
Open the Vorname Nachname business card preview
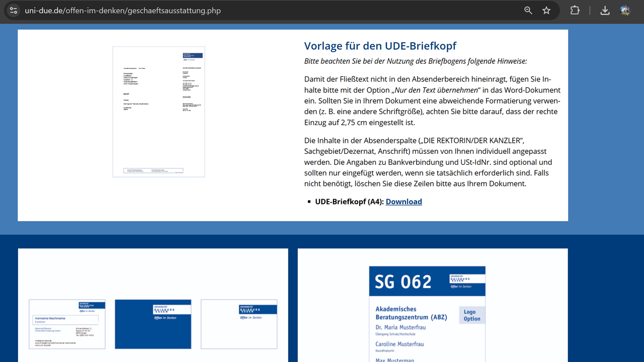tap(67, 324)
